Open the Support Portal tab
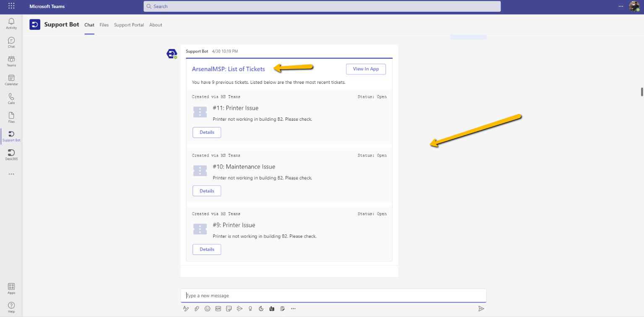 pyautogui.click(x=129, y=25)
